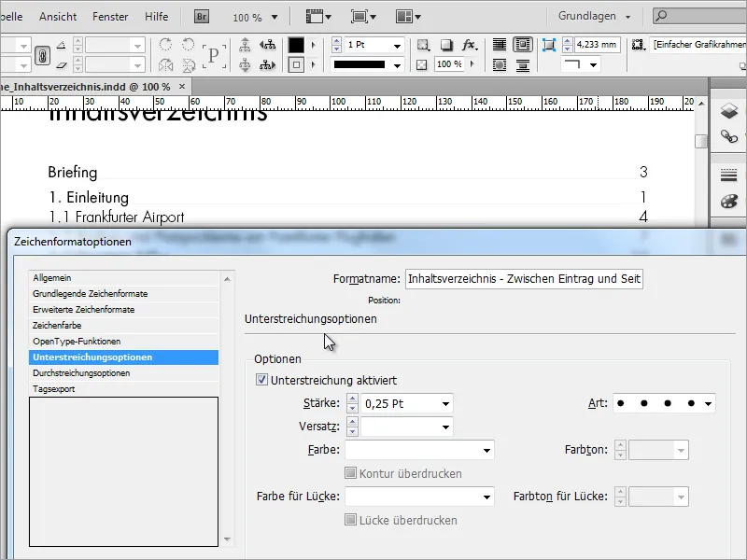Click the constrain proportions chain icon
Image resolution: width=747 pixels, height=560 pixels.
tap(42, 55)
